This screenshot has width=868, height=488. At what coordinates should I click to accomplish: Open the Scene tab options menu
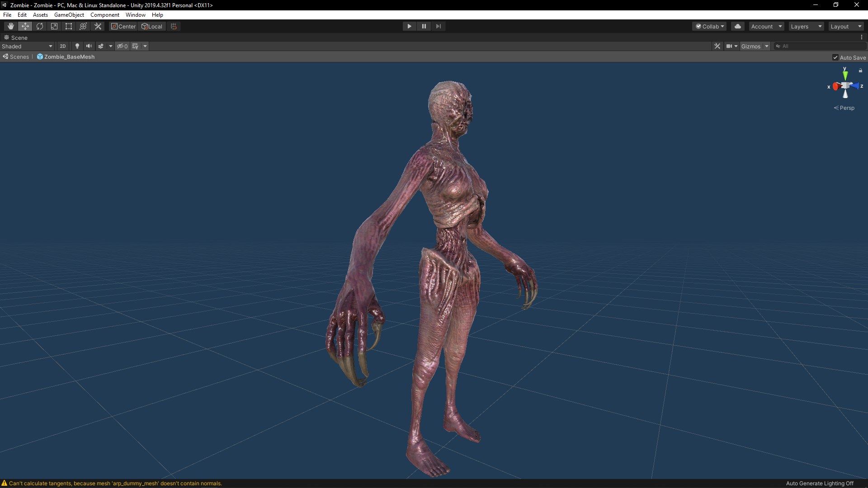click(861, 38)
